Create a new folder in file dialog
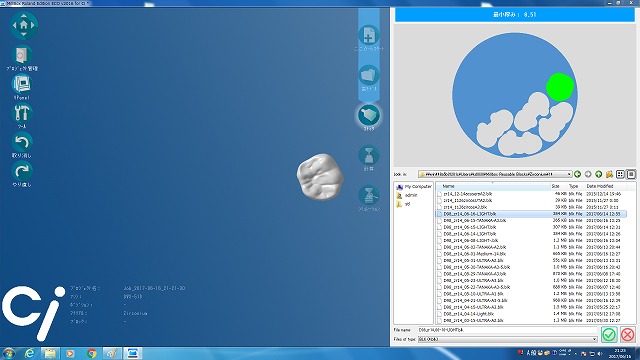Image resolution: width=640 pixels, height=360 pixels. click(x=609, y=174)
